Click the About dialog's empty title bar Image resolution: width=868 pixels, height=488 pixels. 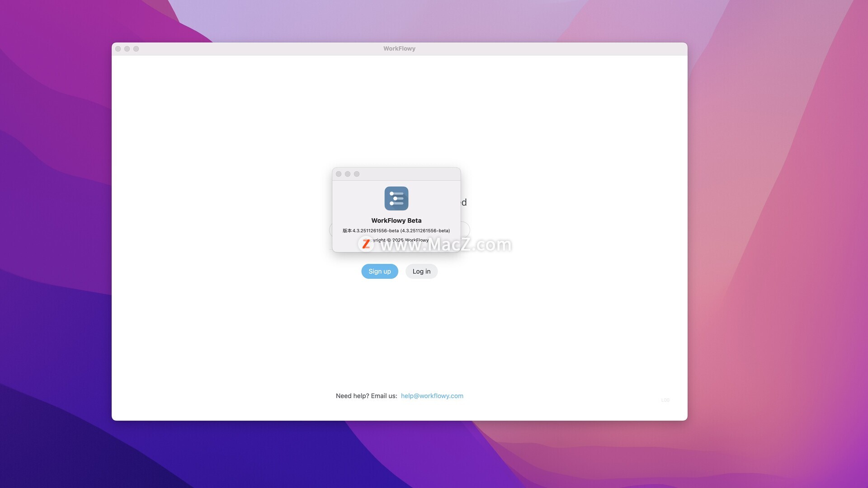point(407,174)
